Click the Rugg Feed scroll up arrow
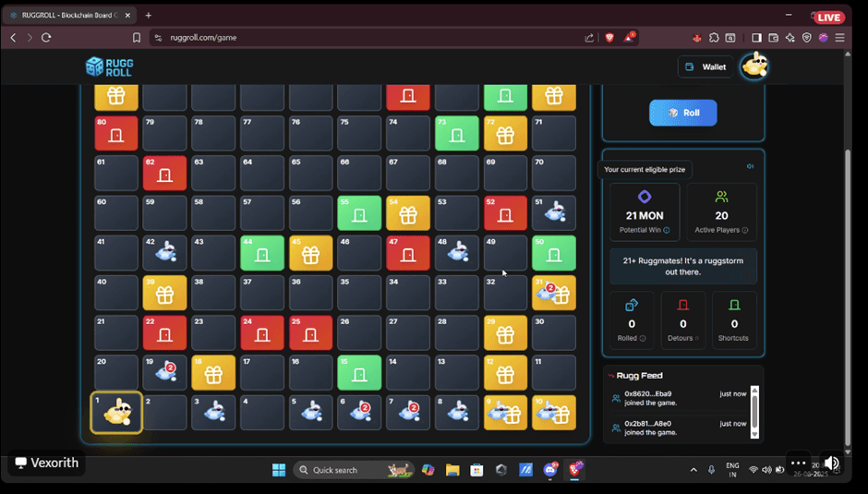Viewport: 868px width, 494px height. click(x=754, y=391)
